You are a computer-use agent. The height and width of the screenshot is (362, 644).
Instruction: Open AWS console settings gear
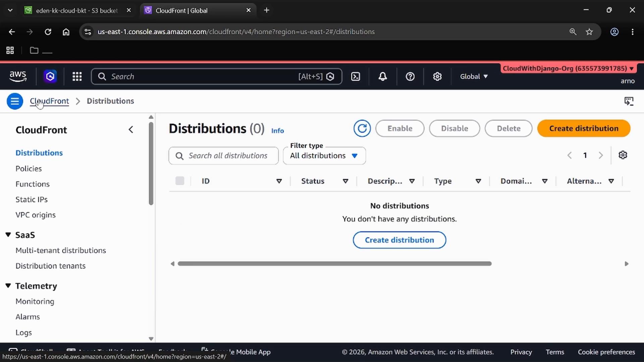pyautogui.click(x=437, y=76)
